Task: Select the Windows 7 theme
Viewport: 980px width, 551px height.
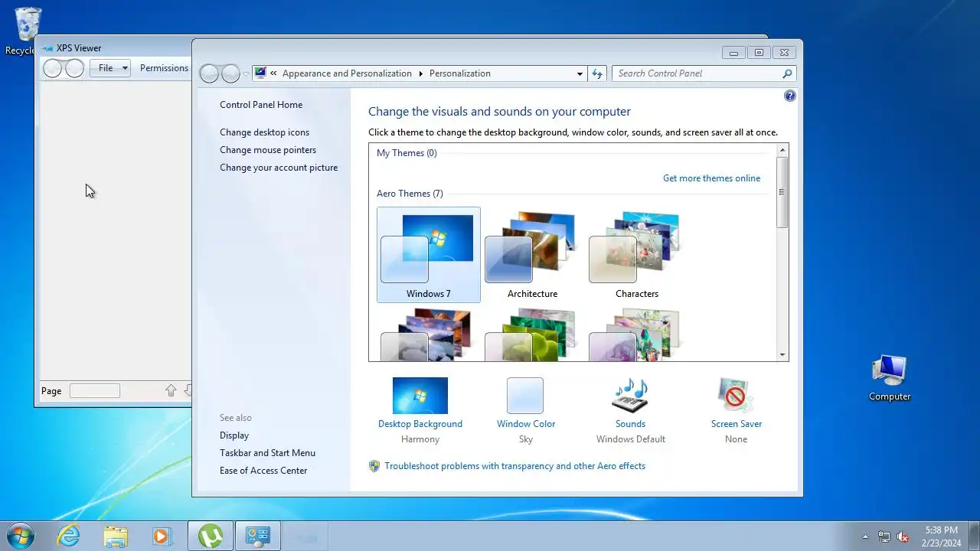Action: pyautogui.click(x=429, y=255)
